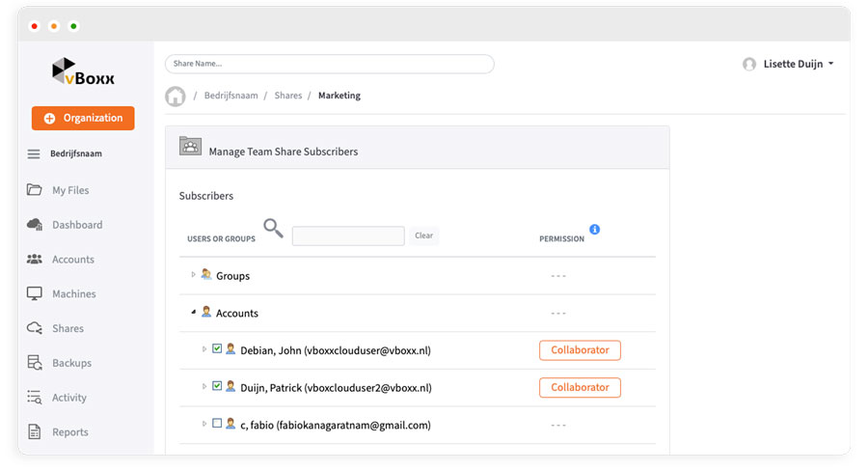The height and width of the screenshot is (471, 868).
Task: Click the magnifier search icon
Action: coord(273,228)
